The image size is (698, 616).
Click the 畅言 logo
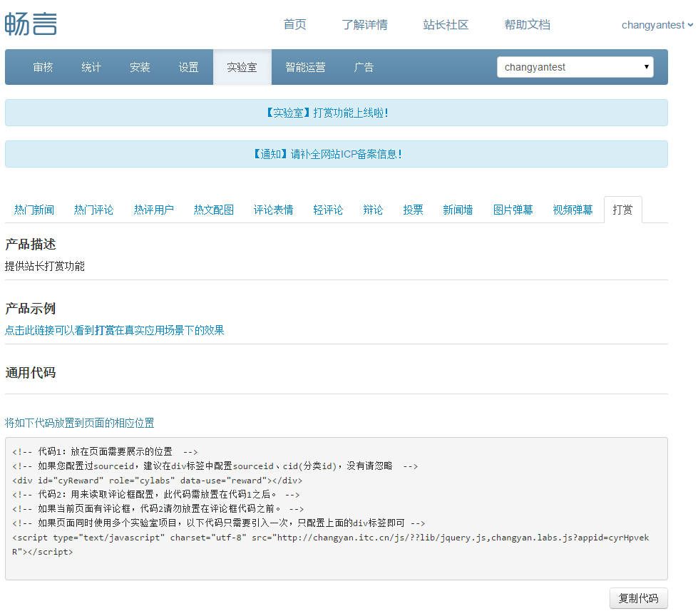pyautogui.click(x=31, y=24)
